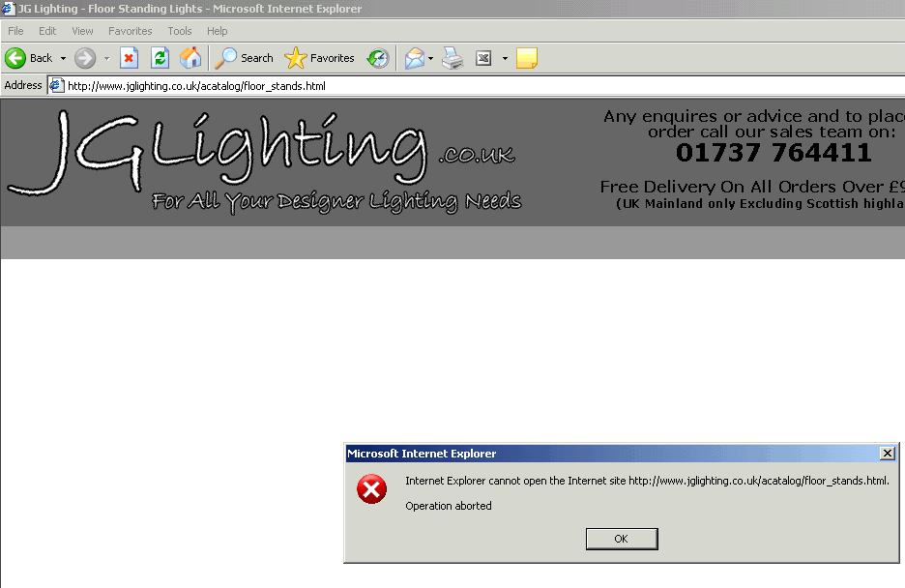
Task: Click the Back navigation button
Action: (x=29, y=58)
